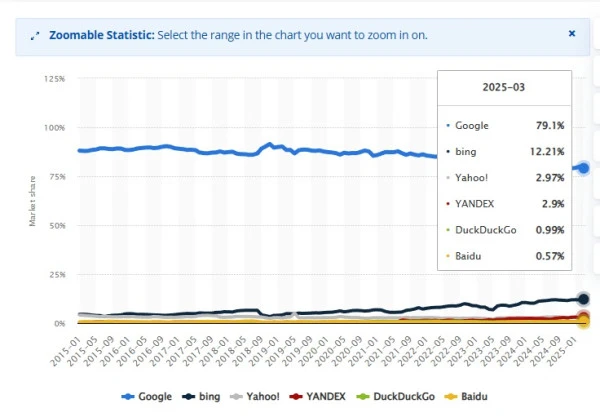Select the bing data point for 2025-03
The width and height of the screenshot is (600, 417).
pos(583,299)
